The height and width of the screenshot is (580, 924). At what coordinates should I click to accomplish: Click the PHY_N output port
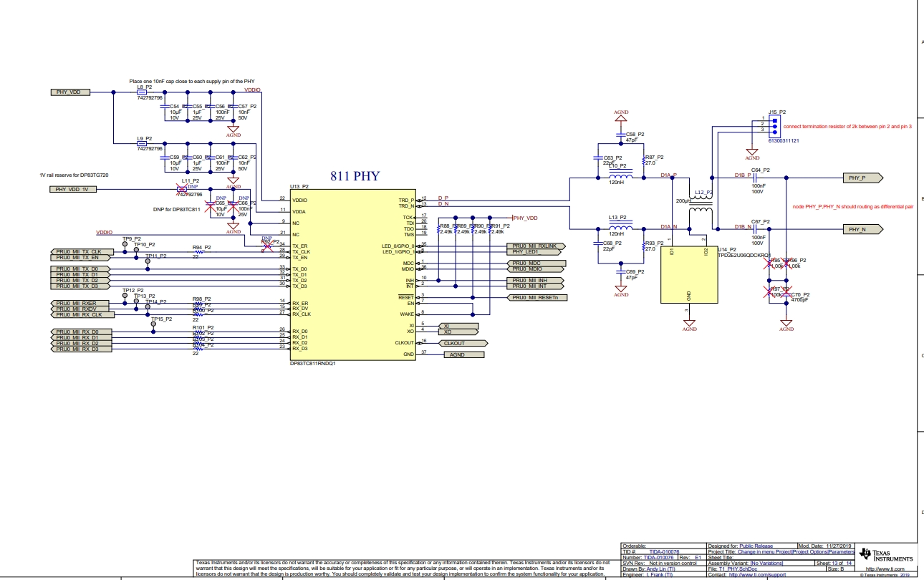863,229
